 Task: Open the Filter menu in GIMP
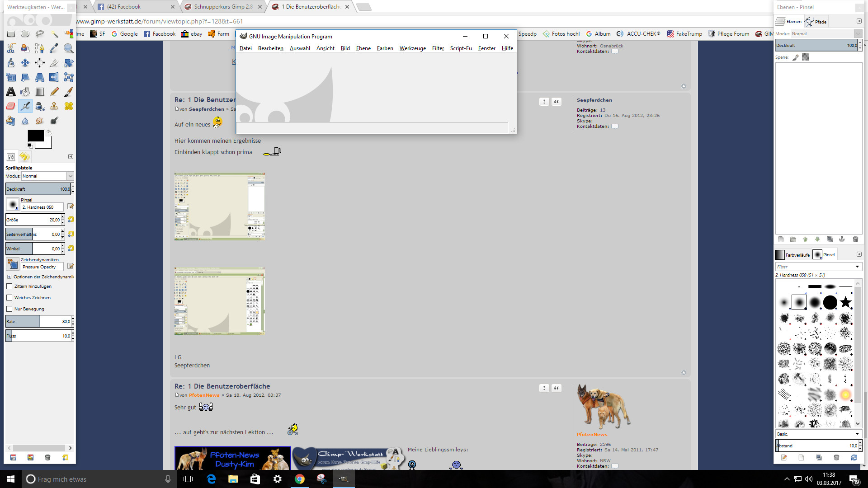click(438, 48)
